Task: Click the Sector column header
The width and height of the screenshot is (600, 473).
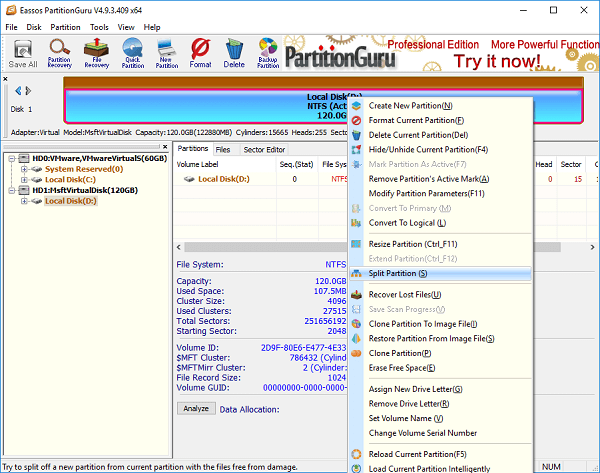Action: tap(571, 165)
